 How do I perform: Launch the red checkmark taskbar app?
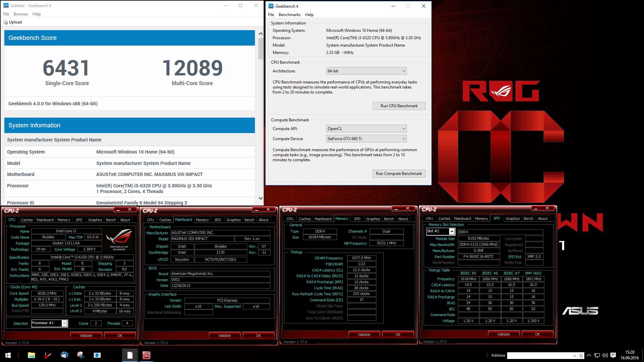coord(48,355)
